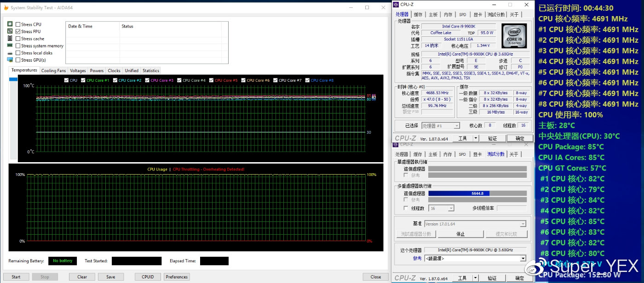The height and width of the screenshot is (283, 644).
Task: Toggle the 线程数 checkbox in CPU-Z benchmark
Action: 406,208
